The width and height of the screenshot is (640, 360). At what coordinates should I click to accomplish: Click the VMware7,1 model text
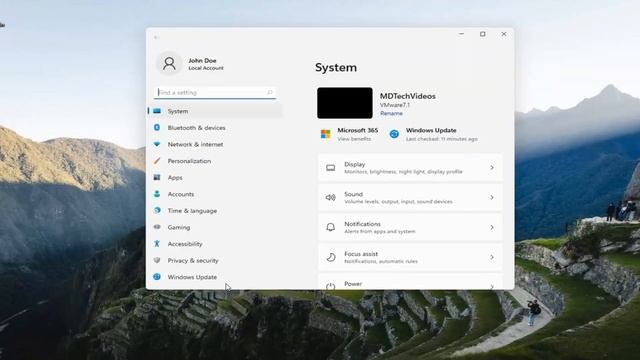tap(395, 105)
